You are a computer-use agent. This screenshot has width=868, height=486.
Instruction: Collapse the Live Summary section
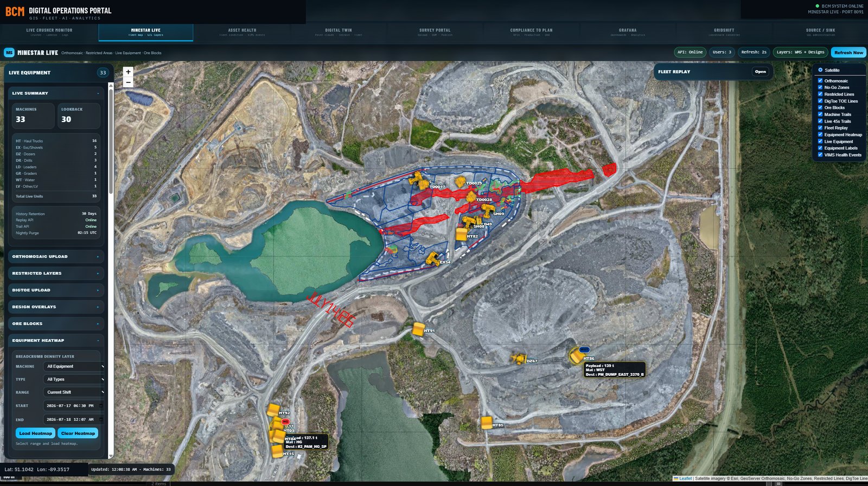point(55,93)
